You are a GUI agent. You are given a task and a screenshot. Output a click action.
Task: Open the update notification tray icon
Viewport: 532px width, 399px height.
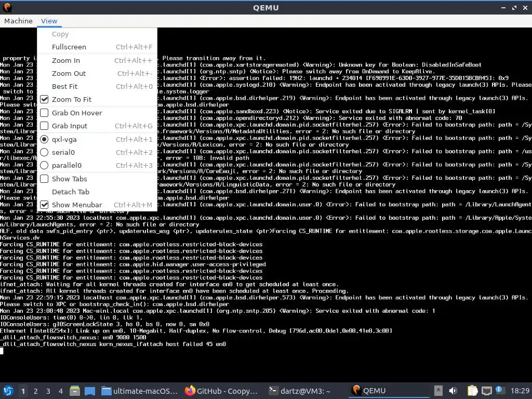point(499,390)
